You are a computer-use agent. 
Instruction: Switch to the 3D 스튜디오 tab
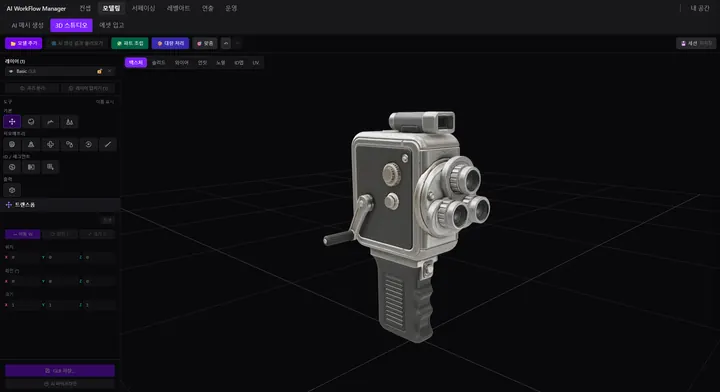click(x=71, y=25)
